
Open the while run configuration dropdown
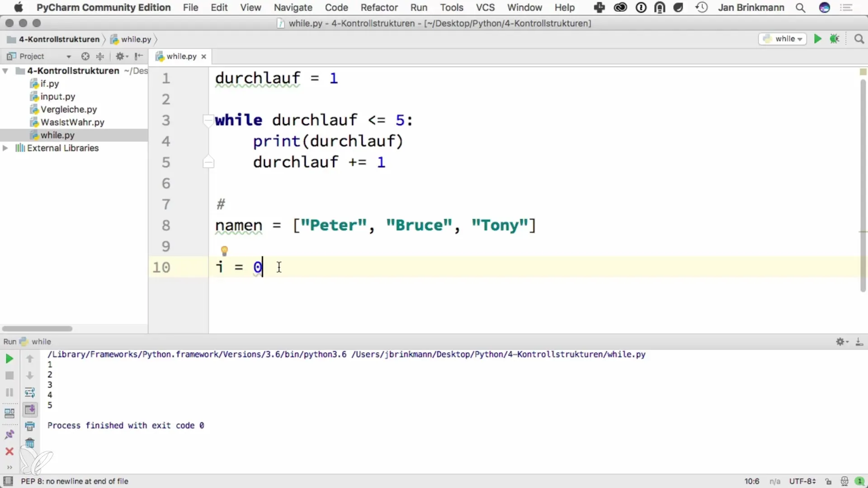(783, 39)
